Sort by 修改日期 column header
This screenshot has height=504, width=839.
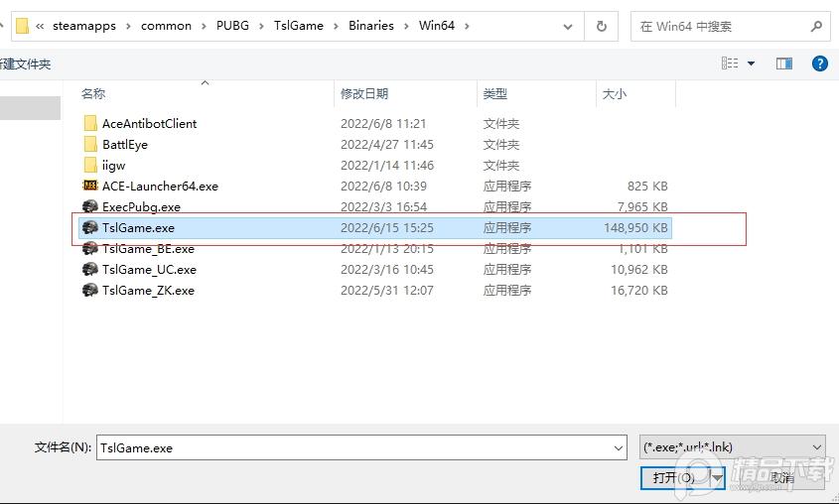coord(364,94)
